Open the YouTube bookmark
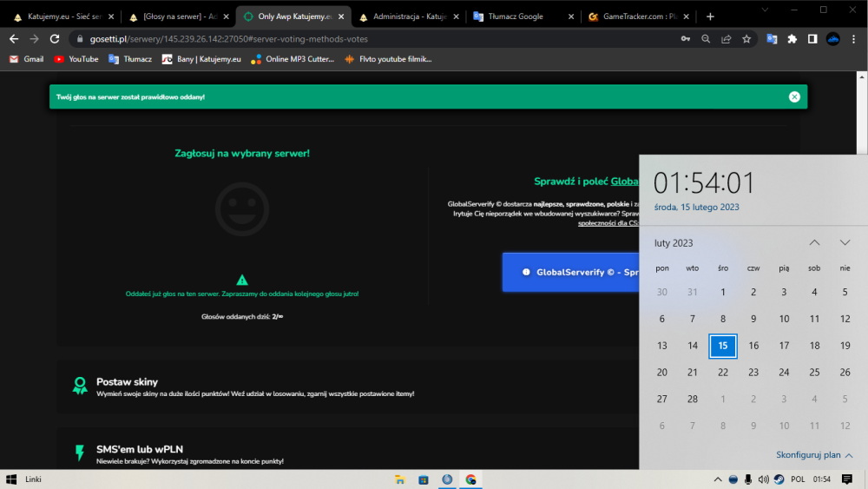868x489 pixels. coord(76,59)
